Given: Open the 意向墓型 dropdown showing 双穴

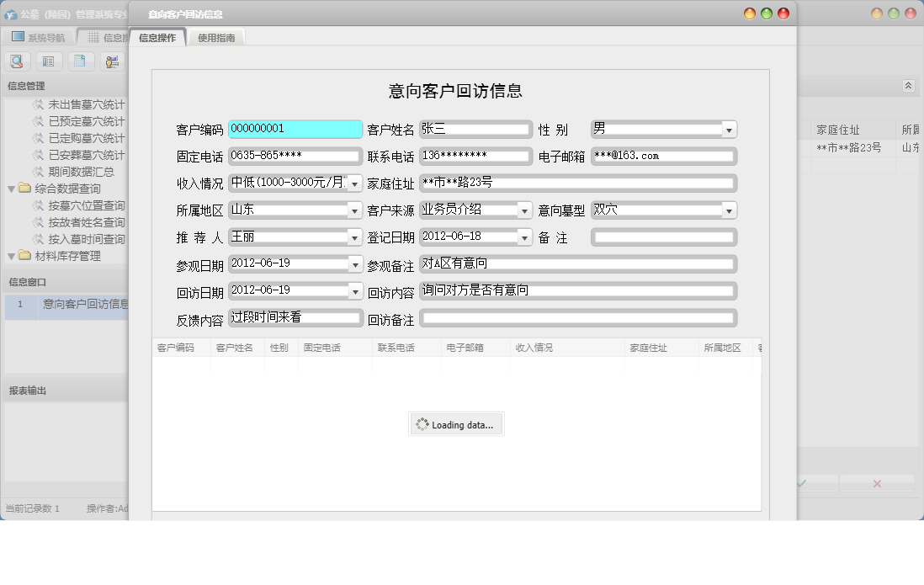Looking at the screenshot, I should [729, 210].
